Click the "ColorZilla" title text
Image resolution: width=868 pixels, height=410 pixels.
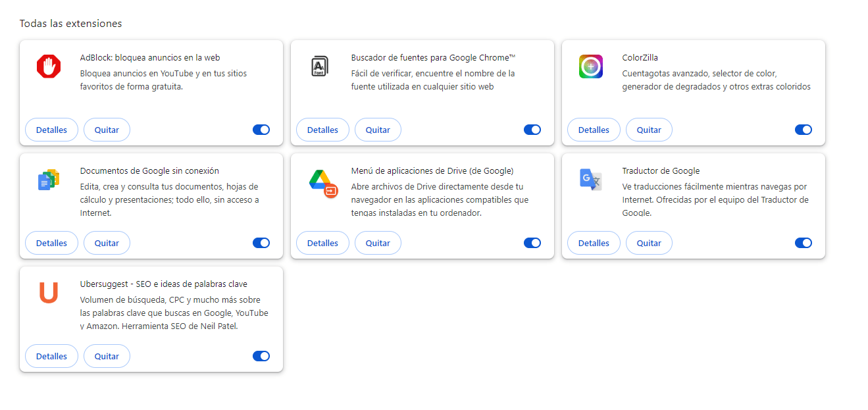pos(640,57)
